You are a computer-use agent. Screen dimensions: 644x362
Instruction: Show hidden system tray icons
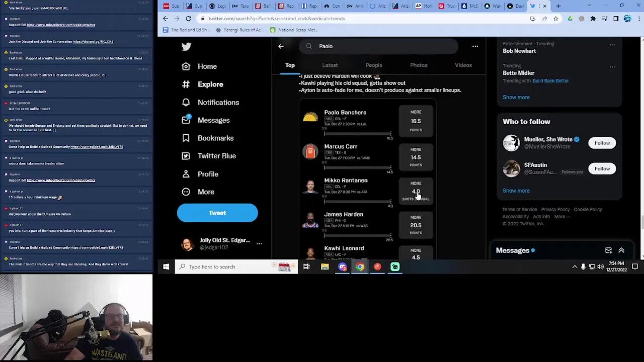click(x=575, y=267)
